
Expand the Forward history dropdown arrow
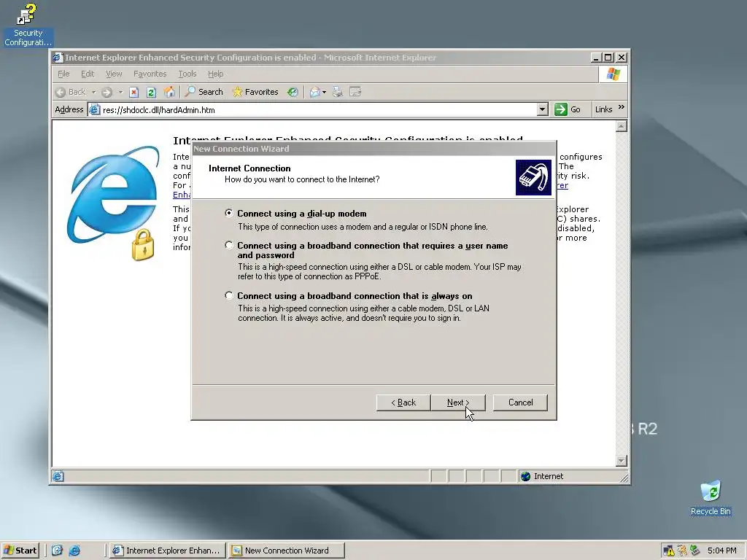120,92
